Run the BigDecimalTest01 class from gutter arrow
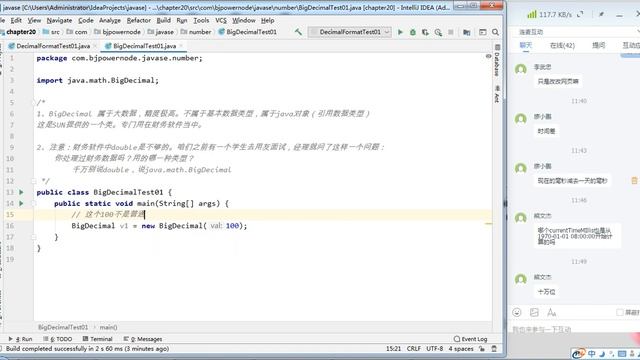The height and width of the screenshot is (360, 640). 21,192
